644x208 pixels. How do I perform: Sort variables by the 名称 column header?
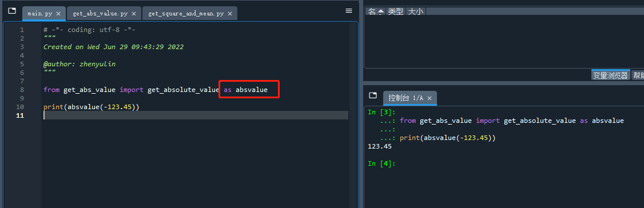click(375, 11)
